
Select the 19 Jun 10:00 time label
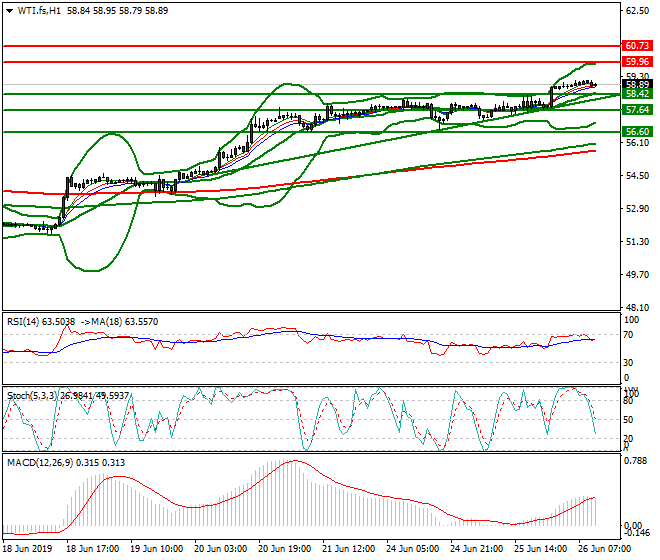click(x=157, y=549)
